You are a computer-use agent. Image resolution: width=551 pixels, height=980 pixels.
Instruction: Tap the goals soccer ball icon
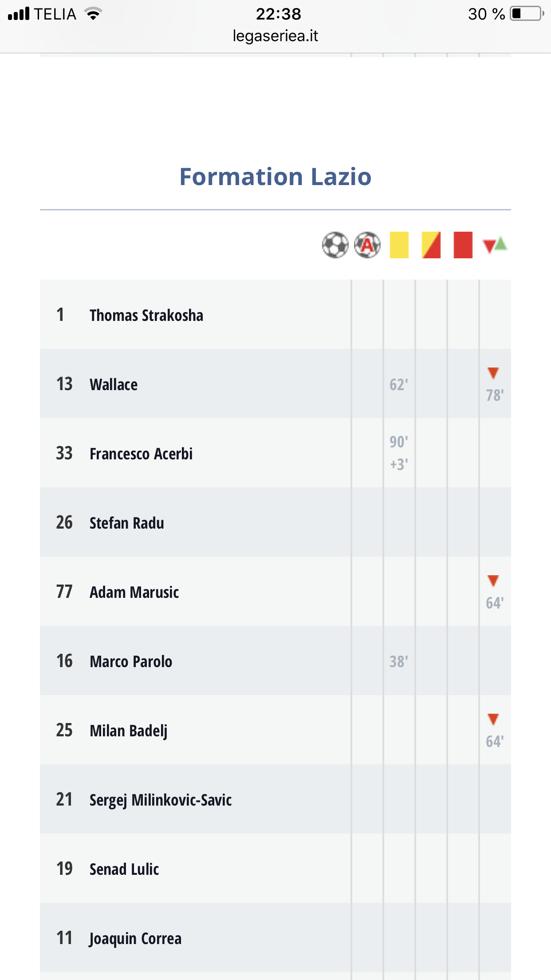pos(335,245)
